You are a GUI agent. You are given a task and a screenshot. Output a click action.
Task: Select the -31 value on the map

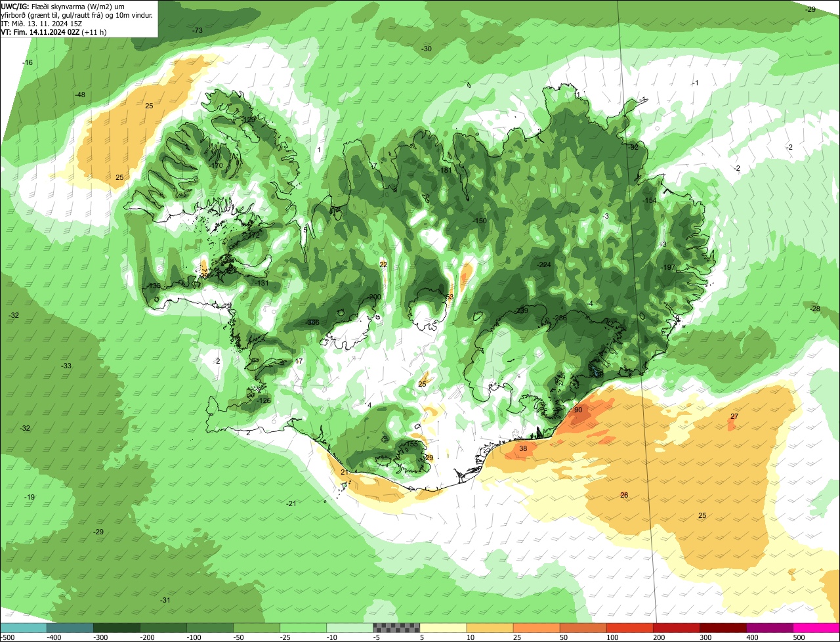click(x=165, y=600)
